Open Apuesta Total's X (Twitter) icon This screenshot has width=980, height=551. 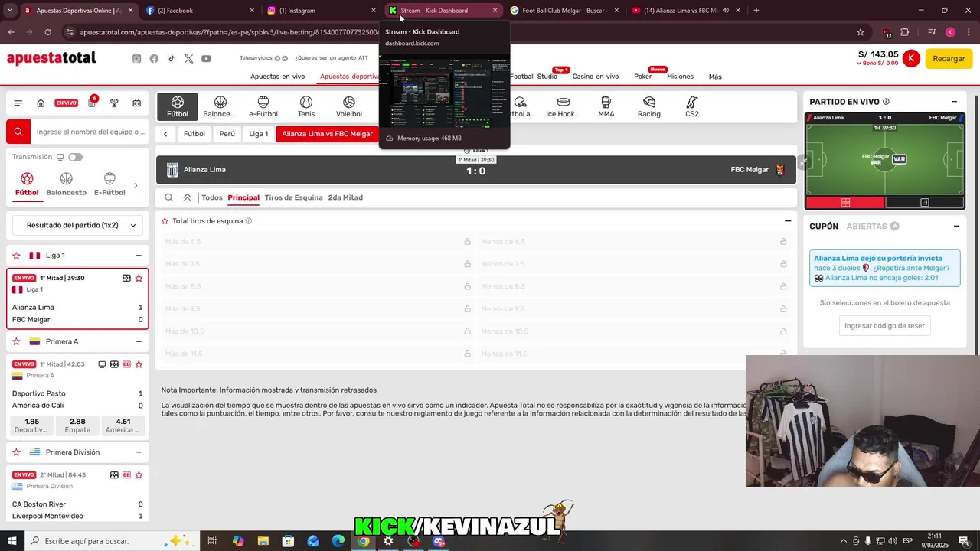tap(188, 59)
